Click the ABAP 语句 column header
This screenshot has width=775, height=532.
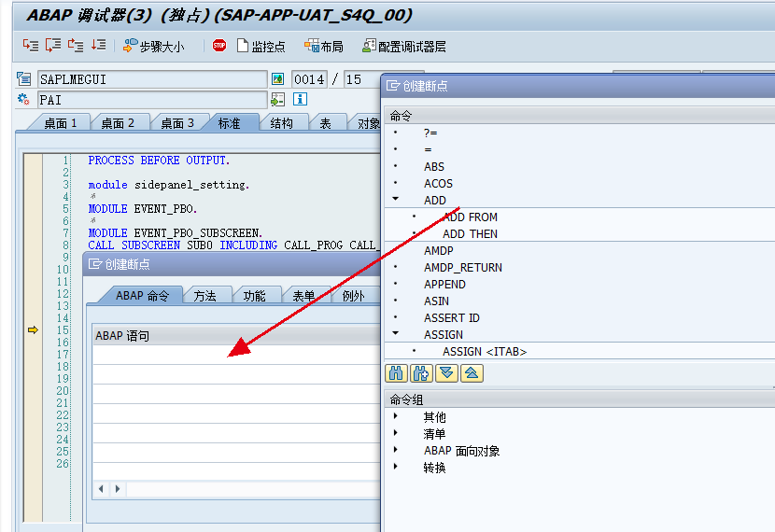(236, 335)
